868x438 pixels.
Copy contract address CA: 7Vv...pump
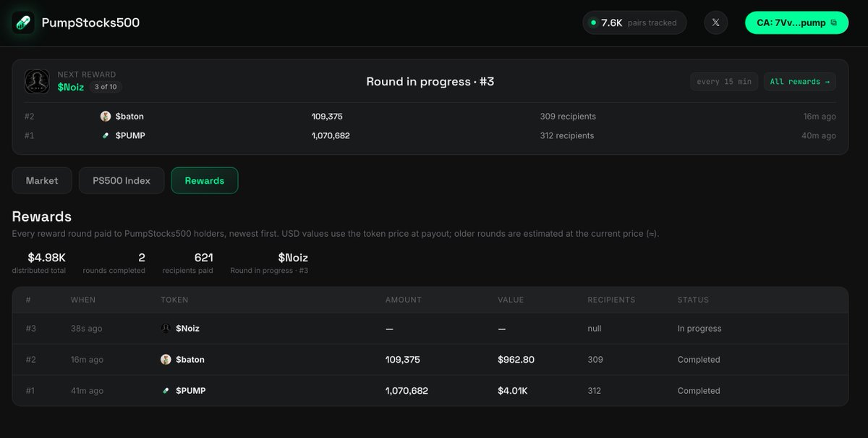pyautogui.click(x=796, y=22)
